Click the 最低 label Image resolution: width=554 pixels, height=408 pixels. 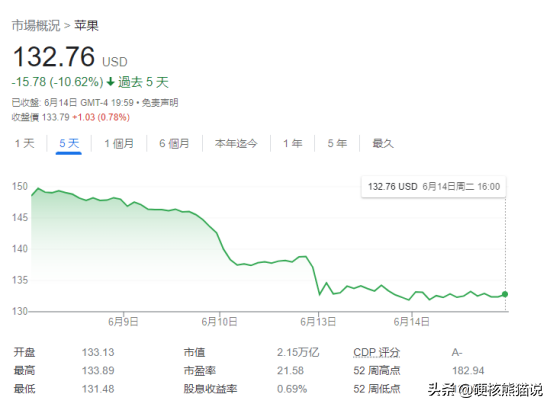pos(24,389)
